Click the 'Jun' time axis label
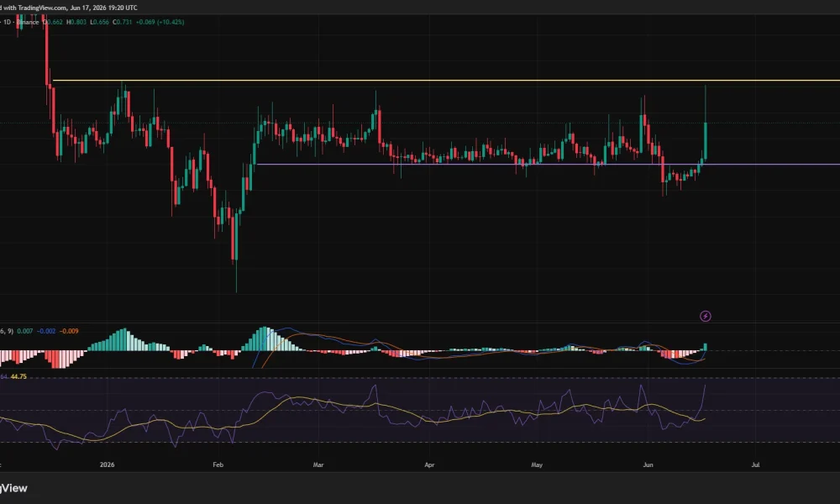Image resolution: width=840 pixels, height=504 pixels. [x=648, y=465]
